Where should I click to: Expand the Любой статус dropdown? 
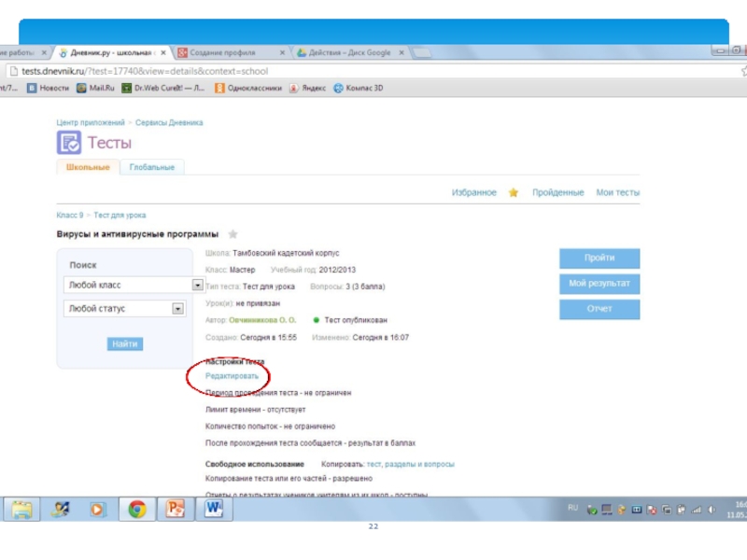(177, 309)
